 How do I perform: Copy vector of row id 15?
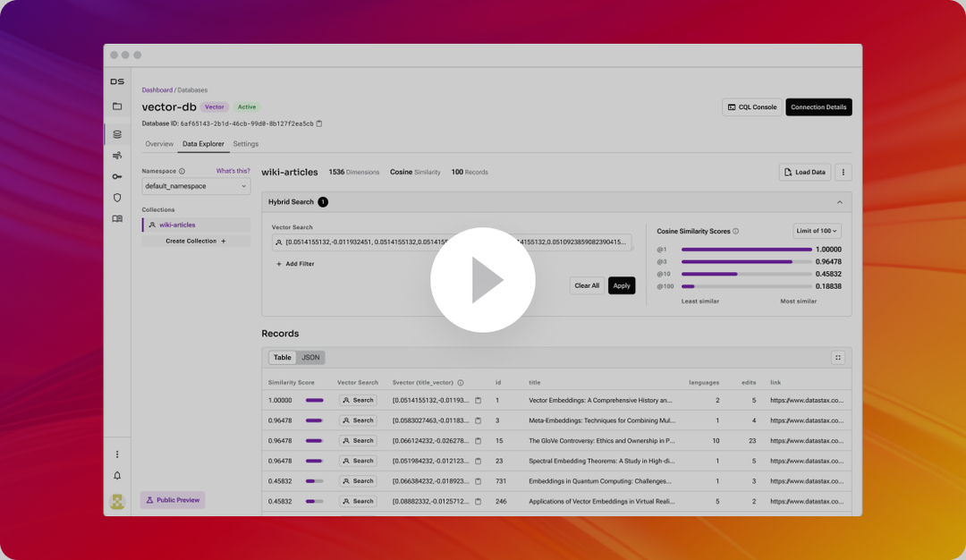click(478, 441)
